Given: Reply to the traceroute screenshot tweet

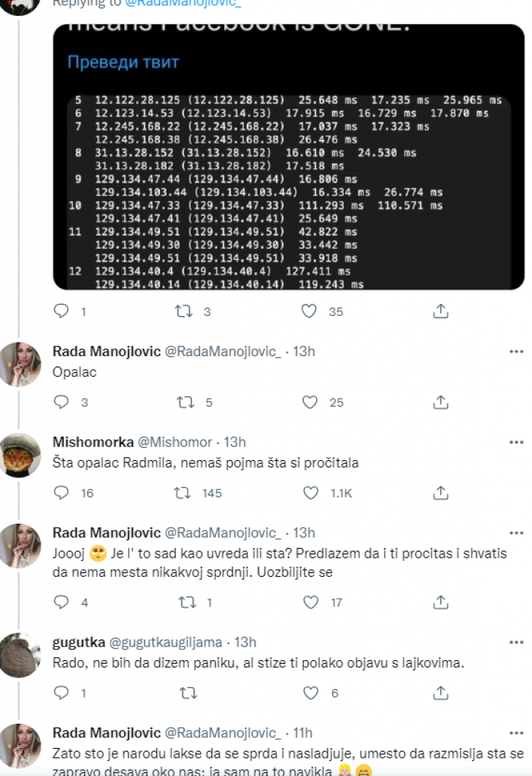Looking at the screenshot, I should (62, 311).
